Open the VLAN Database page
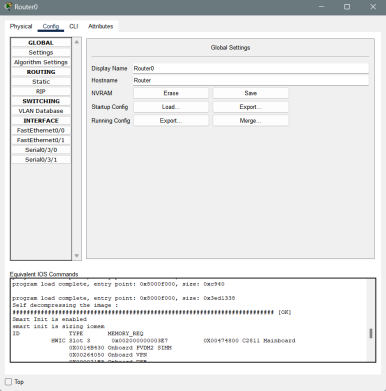This screenshot has height=391, width=386. pos(41,111)
